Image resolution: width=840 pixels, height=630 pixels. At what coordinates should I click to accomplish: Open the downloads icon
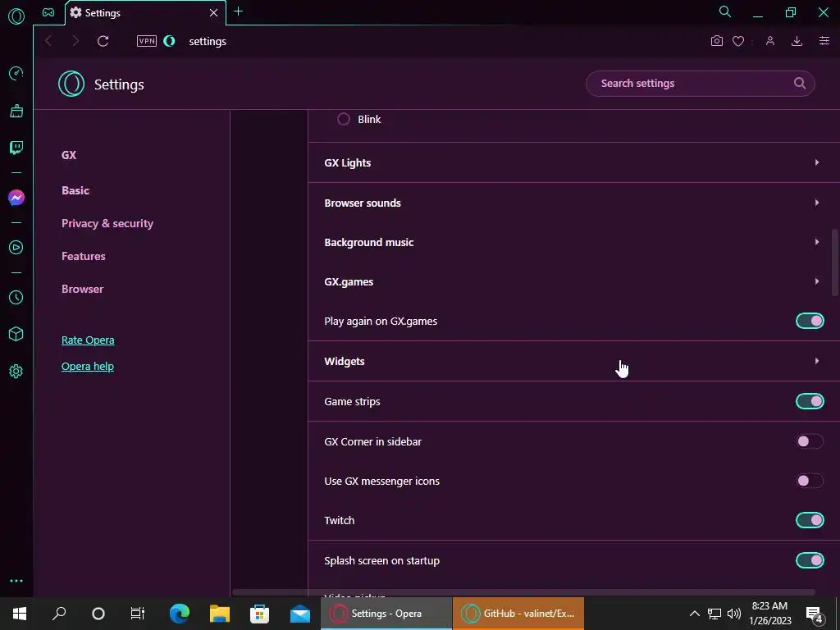pos(797,41)
